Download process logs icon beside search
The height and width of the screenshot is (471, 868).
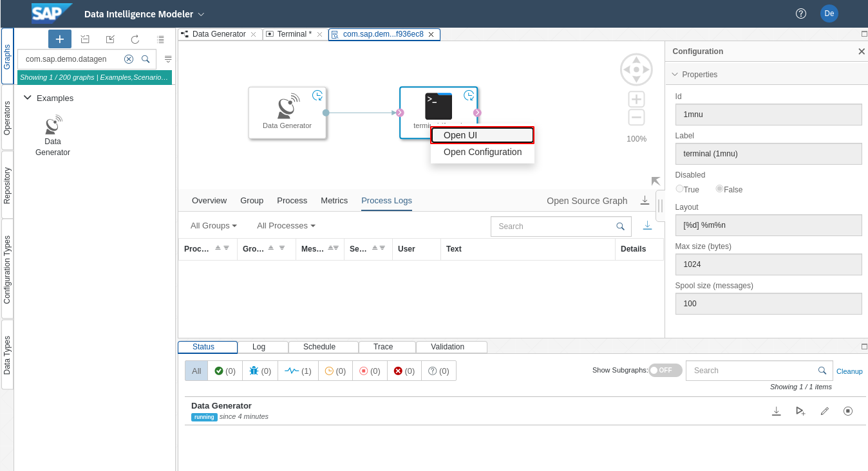tap(647, 226)
